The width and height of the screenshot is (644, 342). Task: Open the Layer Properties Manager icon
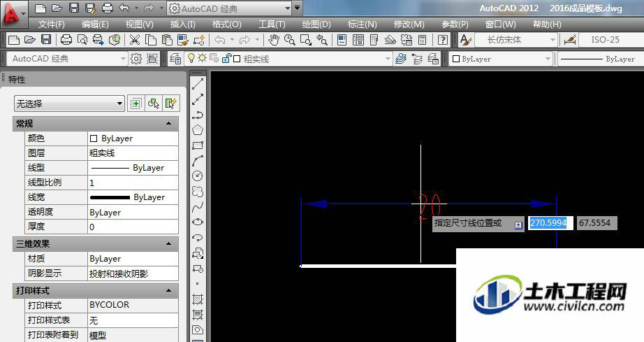pyautogui.click(x=175, y=59)
